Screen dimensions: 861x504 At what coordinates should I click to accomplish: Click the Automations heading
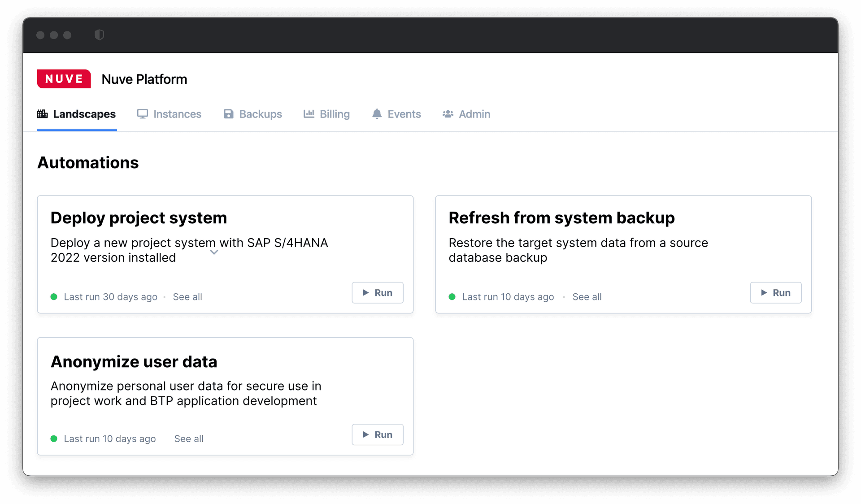click(x=88, y=162)
